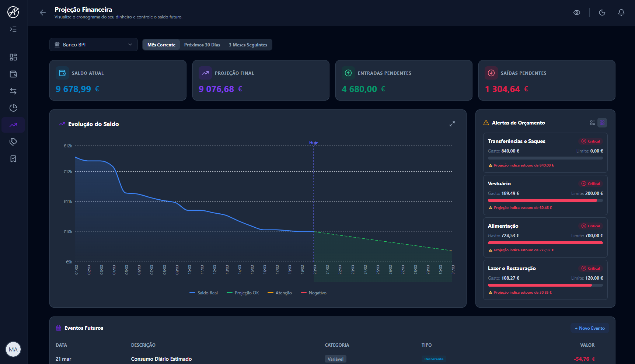Expand the Evolução do Saldo chart
635x364 pixels.
452,124
